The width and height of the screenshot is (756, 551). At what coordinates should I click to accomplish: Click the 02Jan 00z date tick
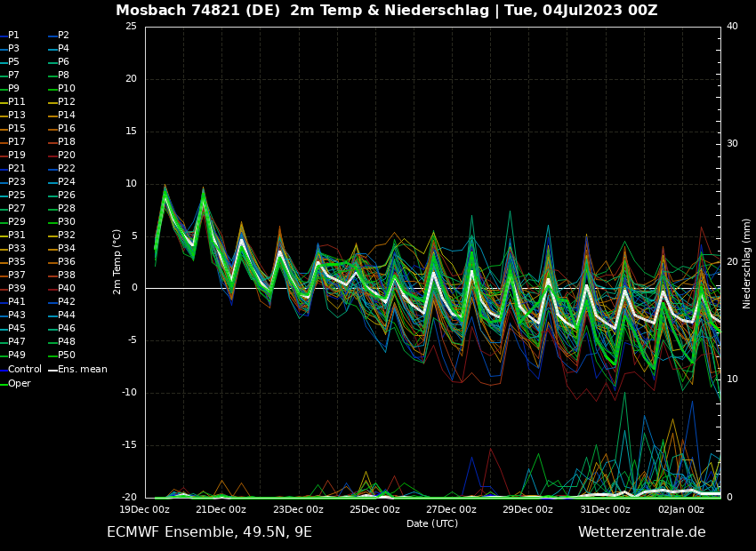(x=681, y=510)
